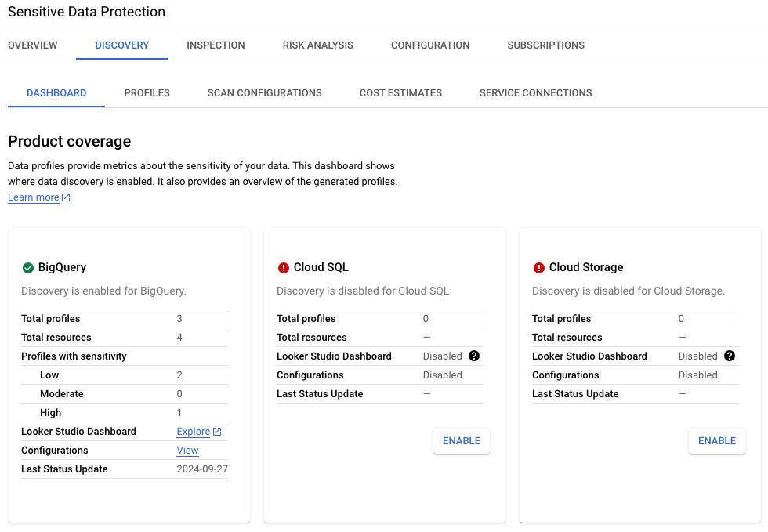Click the Profiles with sensitivity label
The width and height of the screenshot is (768, 532).
74,356
